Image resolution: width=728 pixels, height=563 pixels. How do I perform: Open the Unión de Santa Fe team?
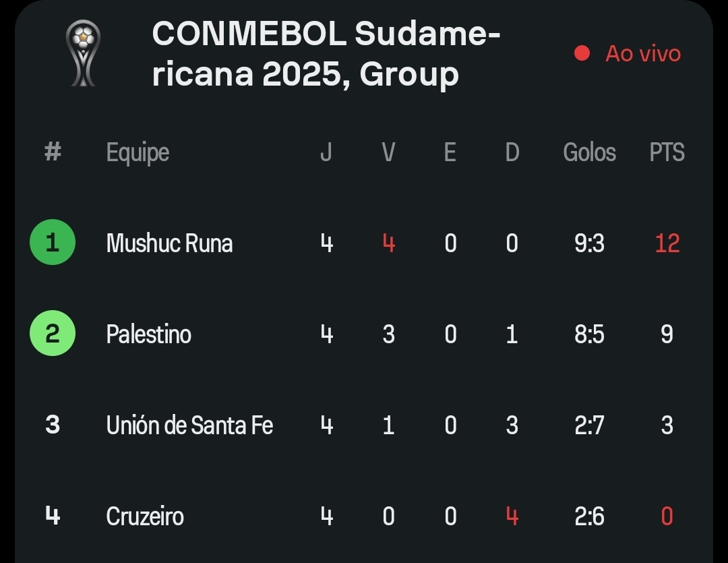[189, 425]
